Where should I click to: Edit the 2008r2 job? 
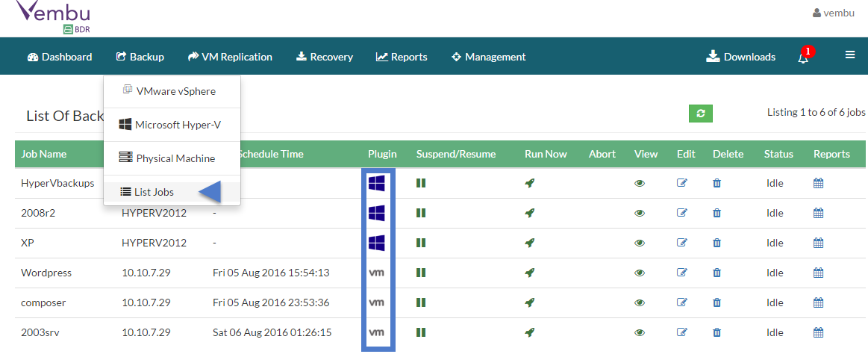(x=682, y=212)
